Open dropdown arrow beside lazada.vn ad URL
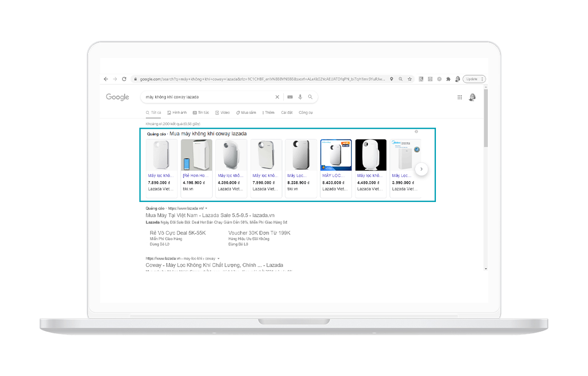The height and width of the screenshot is (376, 588). (x=207, y=209)
